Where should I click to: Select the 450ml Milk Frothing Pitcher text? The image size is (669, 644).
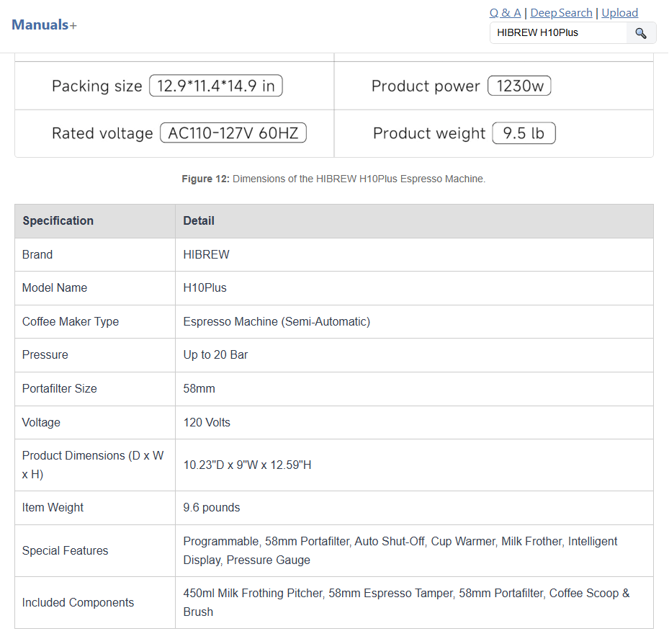point(406,603)
